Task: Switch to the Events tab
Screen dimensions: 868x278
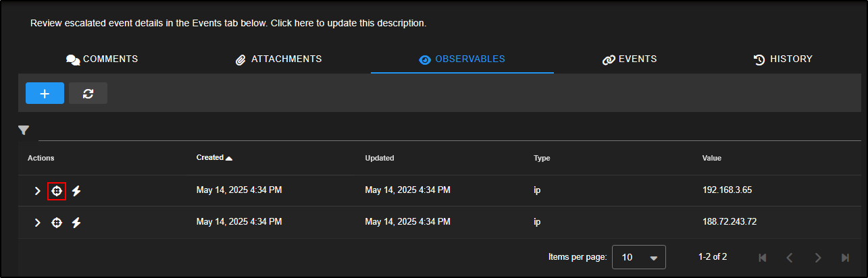Action: pos(629,59)
